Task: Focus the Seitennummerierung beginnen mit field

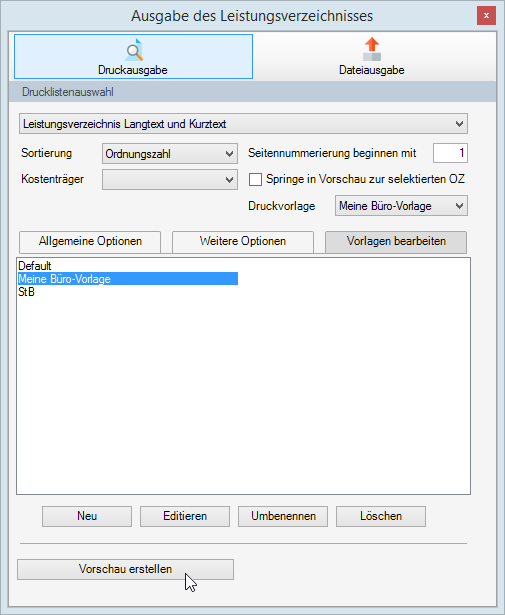Action: tap(450, 153)
